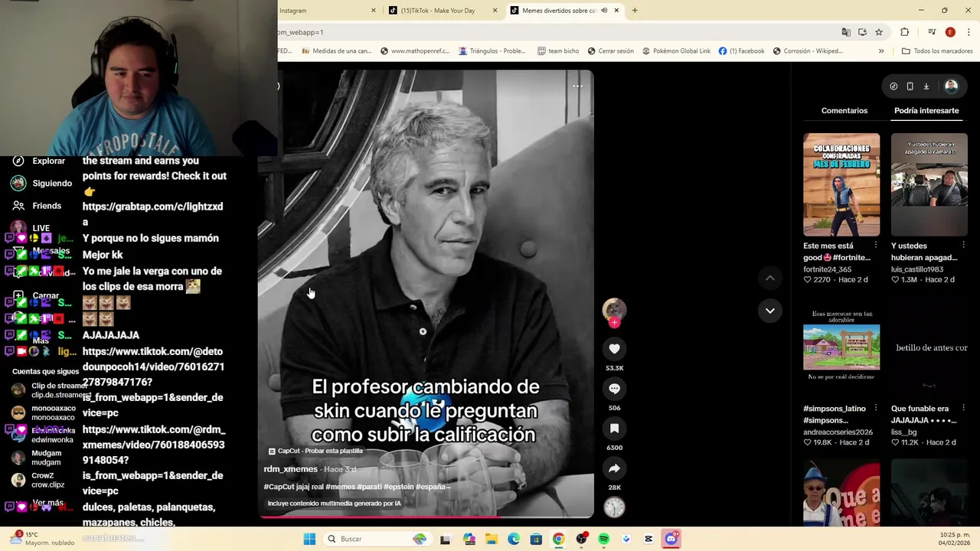Expand followed accounts with Ver más
This screenshot has height=551, width=980.
pos(47,503)
